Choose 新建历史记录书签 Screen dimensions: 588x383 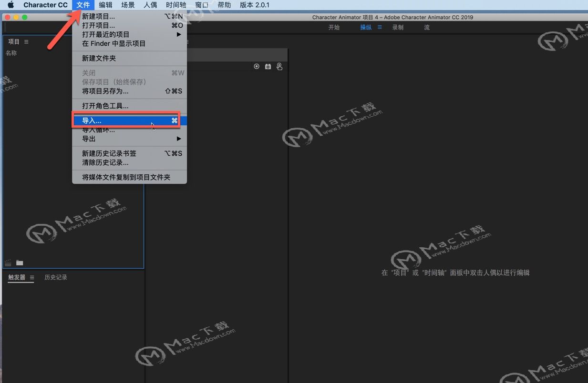(x=129, y=153)
